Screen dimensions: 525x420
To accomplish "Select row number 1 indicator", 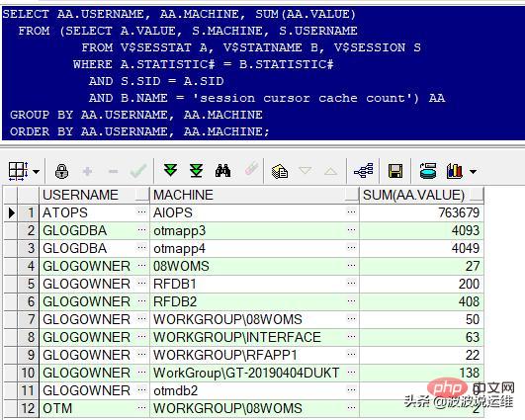I will click(x=28, y=212).
